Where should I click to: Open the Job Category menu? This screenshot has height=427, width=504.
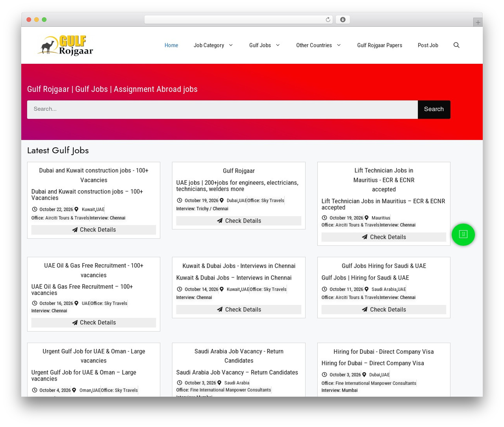pos(209,45)
